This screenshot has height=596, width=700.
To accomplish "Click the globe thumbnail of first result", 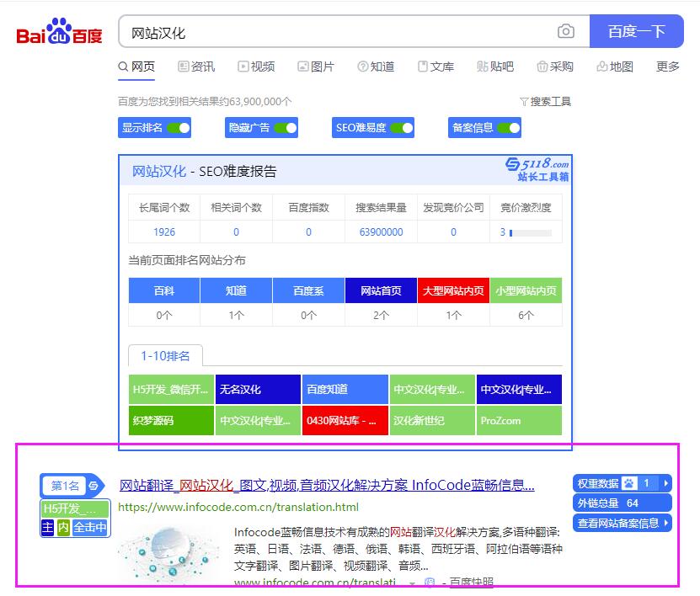I will [170, 553].
